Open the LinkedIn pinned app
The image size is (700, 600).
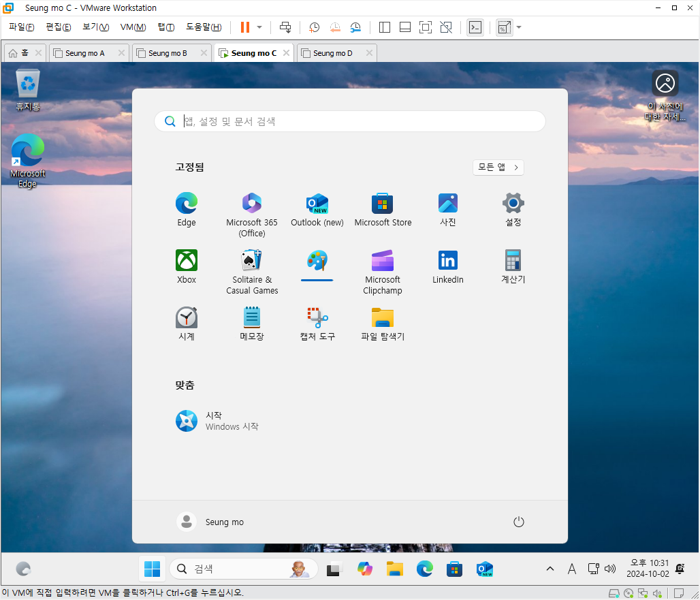click(x=448, y=267)
